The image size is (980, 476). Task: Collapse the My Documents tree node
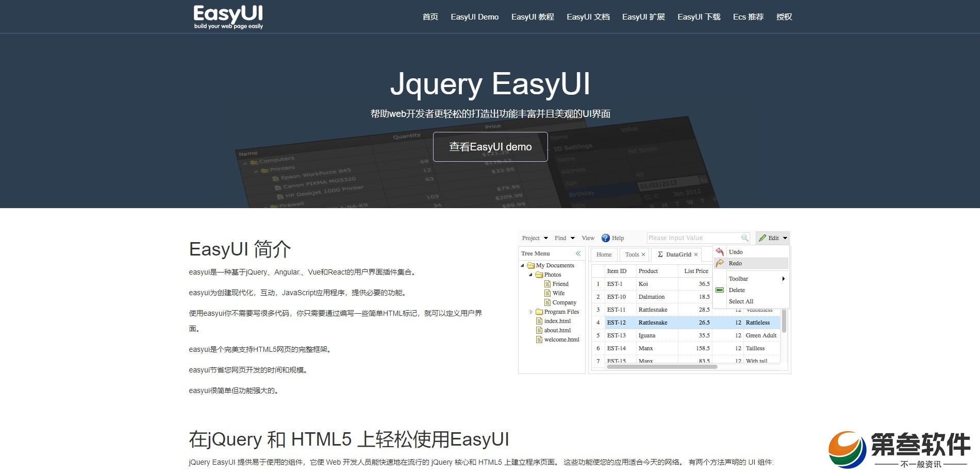click(523, 265)
